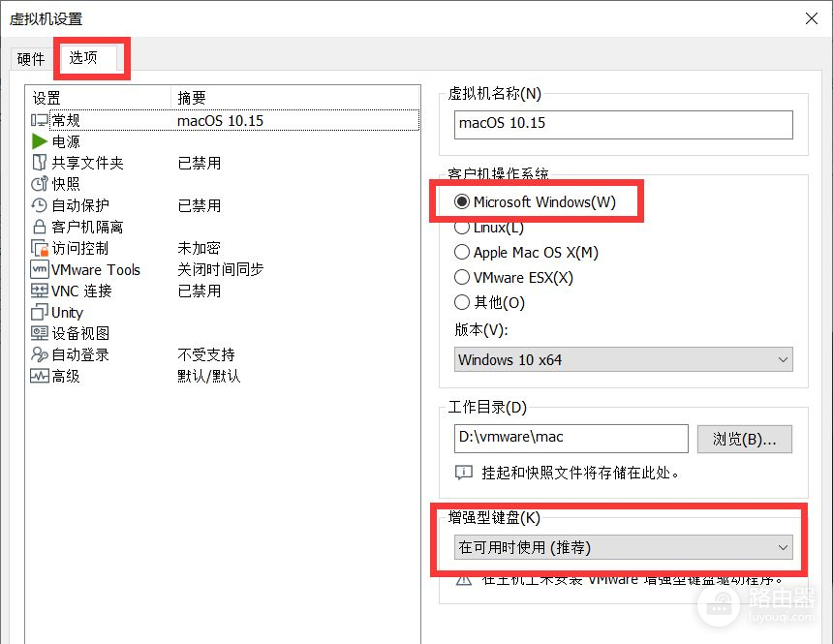
Task: Click the 工作目录 path field
Action: 571,439
